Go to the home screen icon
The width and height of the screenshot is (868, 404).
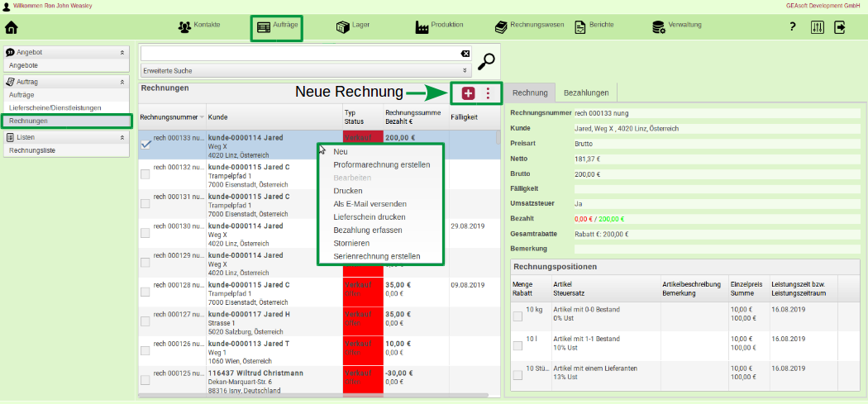pos(12,27)
